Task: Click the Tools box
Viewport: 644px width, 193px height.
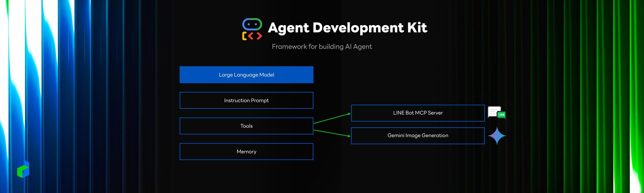Action: (247, 126)
